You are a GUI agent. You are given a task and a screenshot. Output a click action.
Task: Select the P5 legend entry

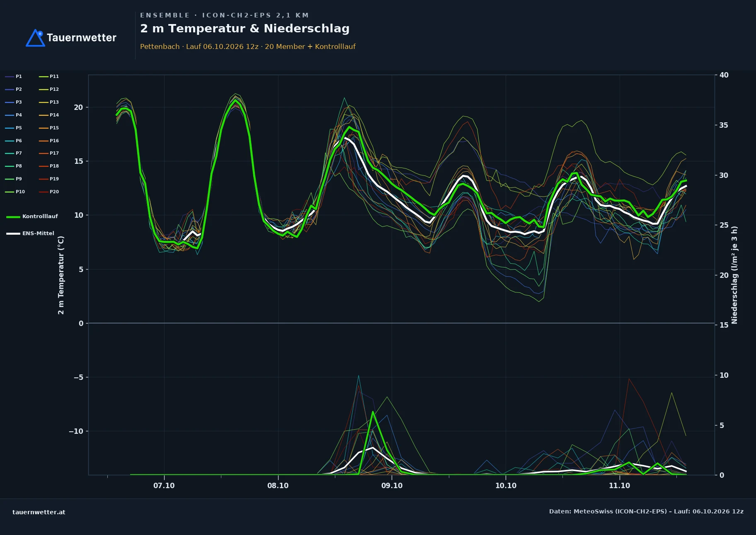(x=14, y=128)
